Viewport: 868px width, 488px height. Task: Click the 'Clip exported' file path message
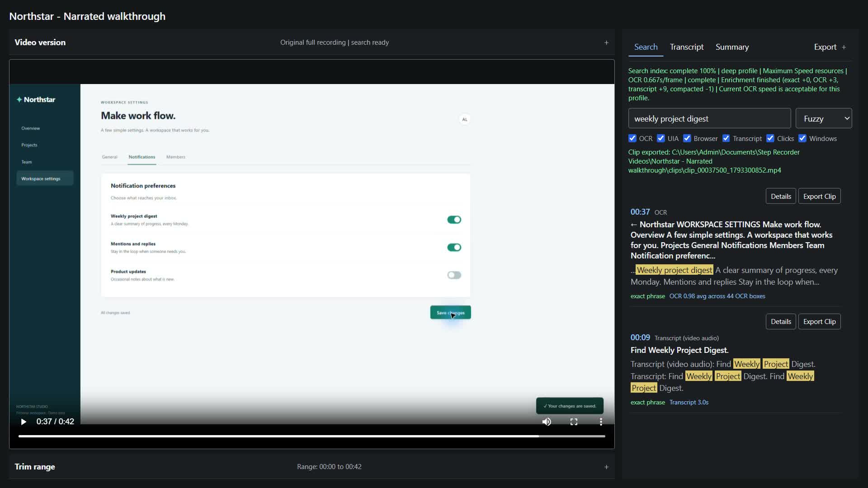coord(713,161)
